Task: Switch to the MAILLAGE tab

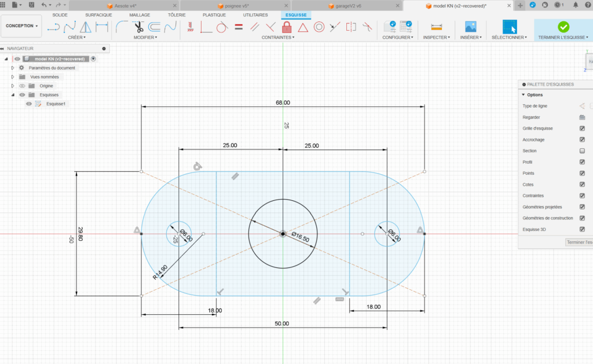Action: coord(140,15)
